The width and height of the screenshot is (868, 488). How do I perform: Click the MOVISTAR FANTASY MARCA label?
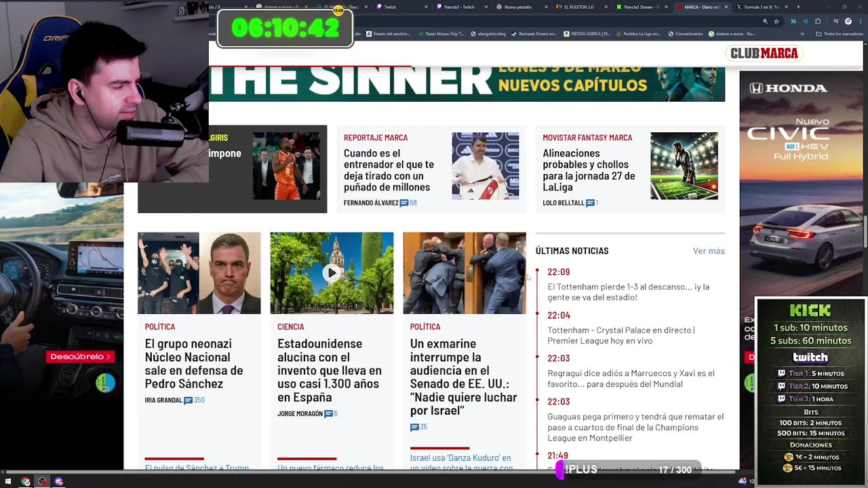tap(587, 138)
